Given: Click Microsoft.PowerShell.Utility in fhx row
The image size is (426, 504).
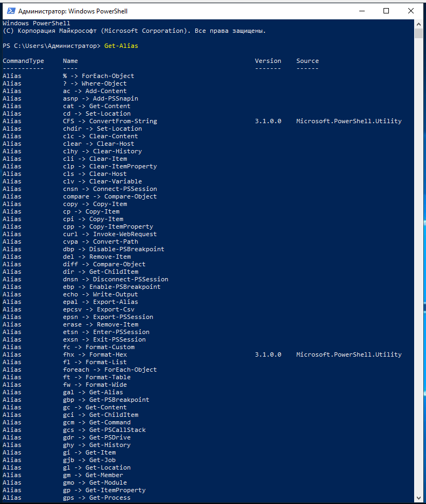Looking at the screenshot, I should click(x=349, y=355).
